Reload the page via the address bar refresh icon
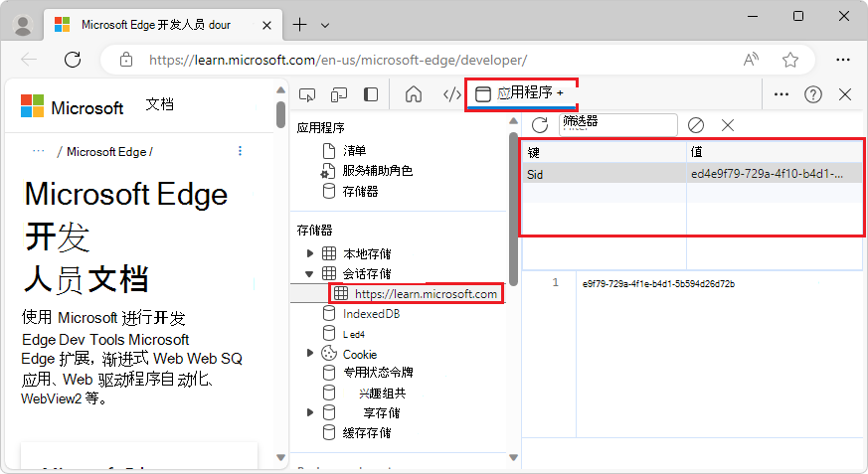Screen dimensions: 868x474 [73, 60]
